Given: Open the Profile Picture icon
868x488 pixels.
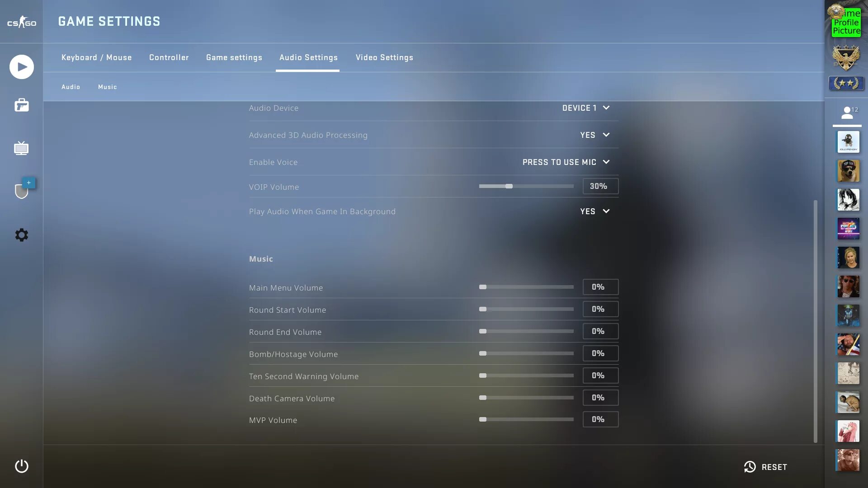Looking at the screenshot, I should (x=845, y=21).
